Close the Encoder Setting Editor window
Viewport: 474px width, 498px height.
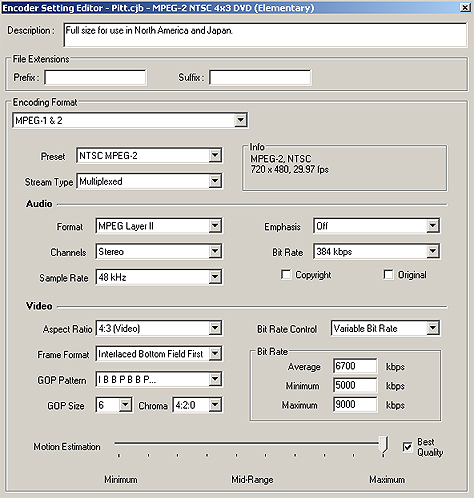pyautogui.click(x=465, y=7)
